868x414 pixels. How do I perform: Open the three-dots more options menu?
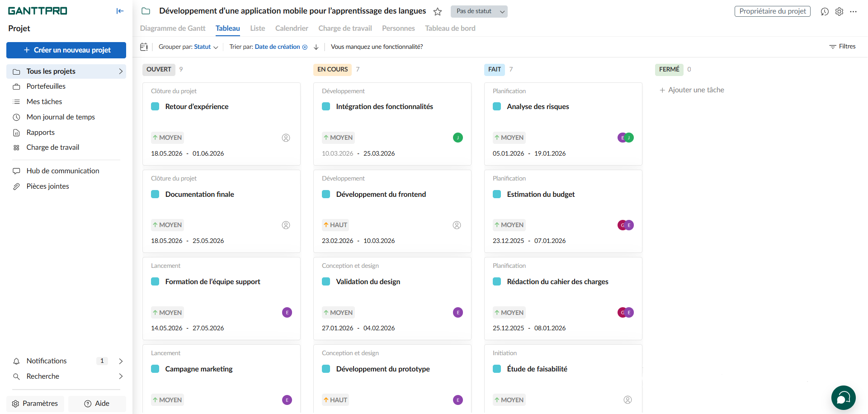click(853, 12)
